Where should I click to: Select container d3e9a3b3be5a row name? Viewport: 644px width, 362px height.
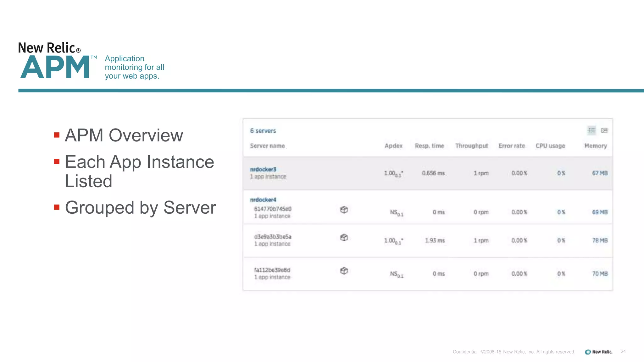pyautogui.click(x=273, y=237)
